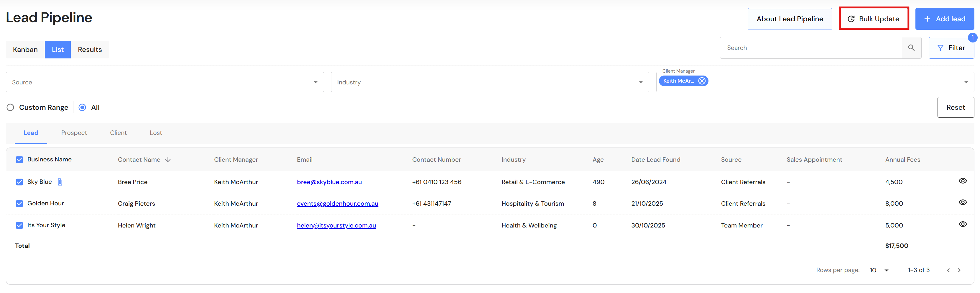Toggle the select-all Business Name checkbox

19,160
